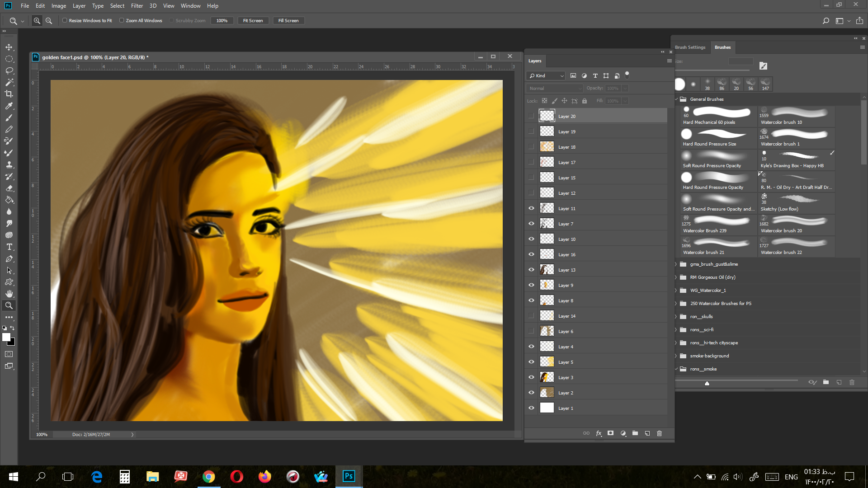Expand the smoke-background brush folder
The width and height of the screenshot is (868, 488).
point(677,356)
